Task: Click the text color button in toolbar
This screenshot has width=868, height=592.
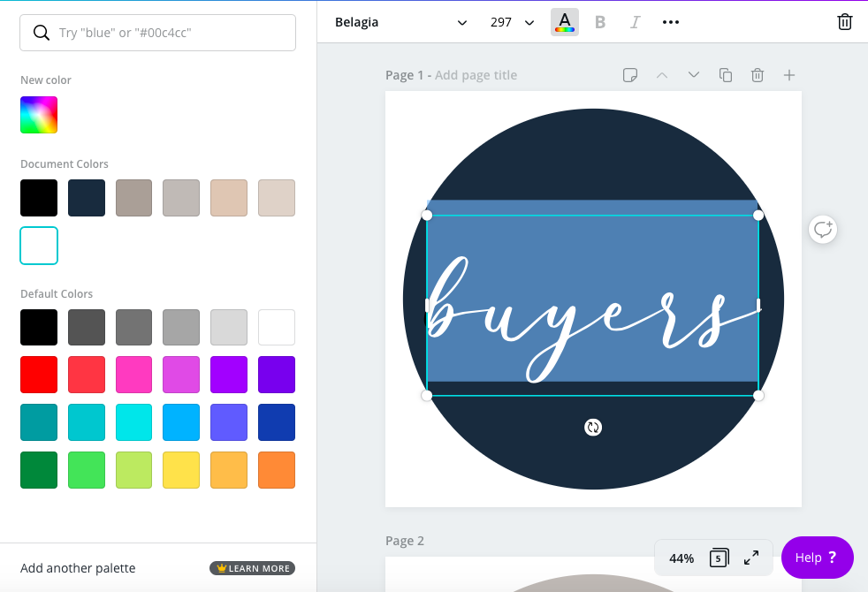Action: (x=564, y=22)
